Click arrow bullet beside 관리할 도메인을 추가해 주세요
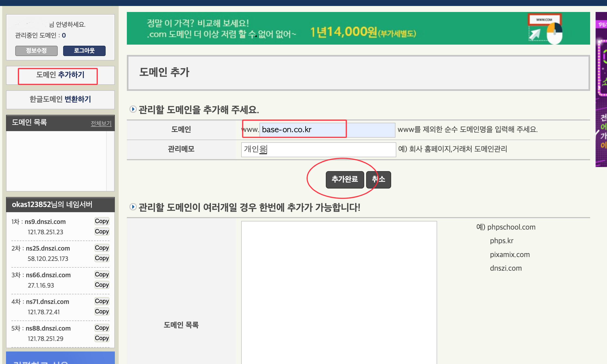The height and width of the screenshot is (364, 607). [x=133, y=109]
